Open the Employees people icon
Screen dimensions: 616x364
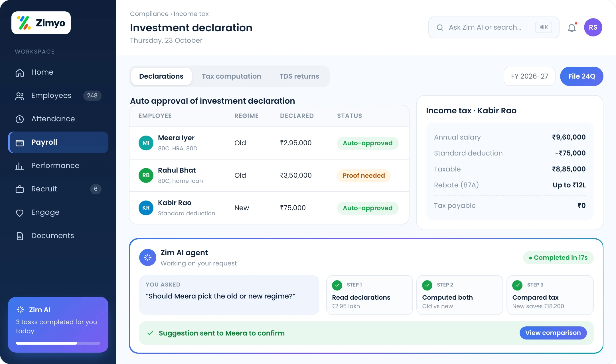pyautogui.click(x=20, y=96)
